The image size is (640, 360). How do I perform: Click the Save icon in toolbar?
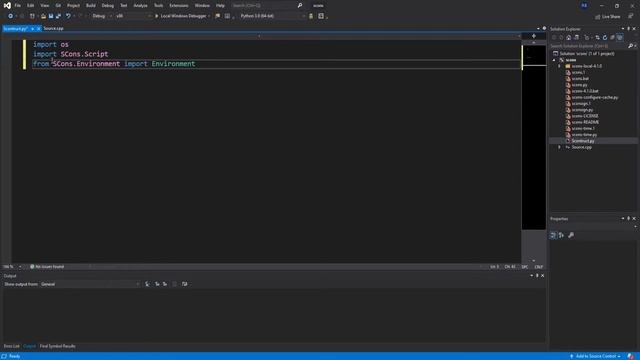[51, 16]
